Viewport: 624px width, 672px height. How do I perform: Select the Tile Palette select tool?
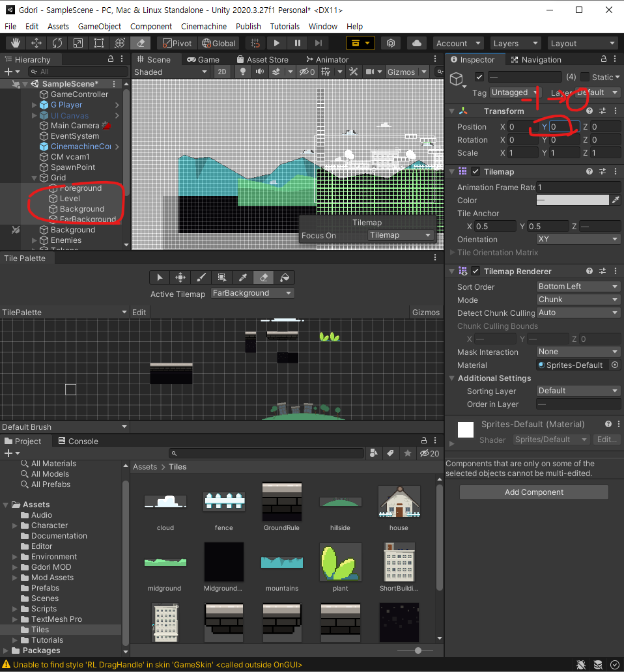tap(160, 277)
